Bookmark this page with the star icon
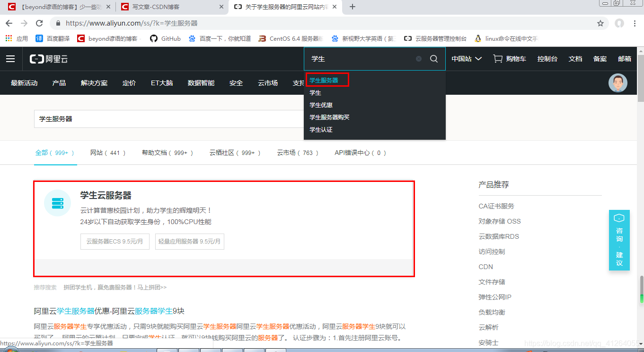Screen dimensions: 644x352 click(x=600, y=23)
